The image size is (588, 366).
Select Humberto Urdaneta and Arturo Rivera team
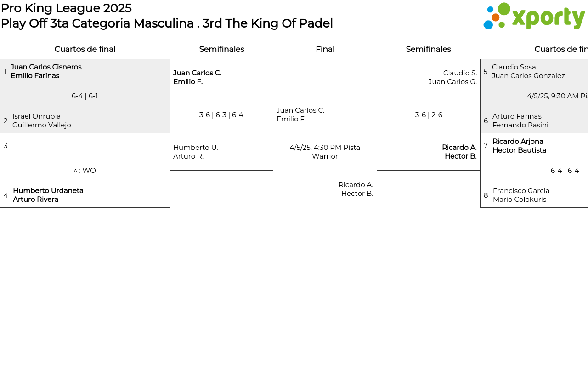(x=48, y=195)
